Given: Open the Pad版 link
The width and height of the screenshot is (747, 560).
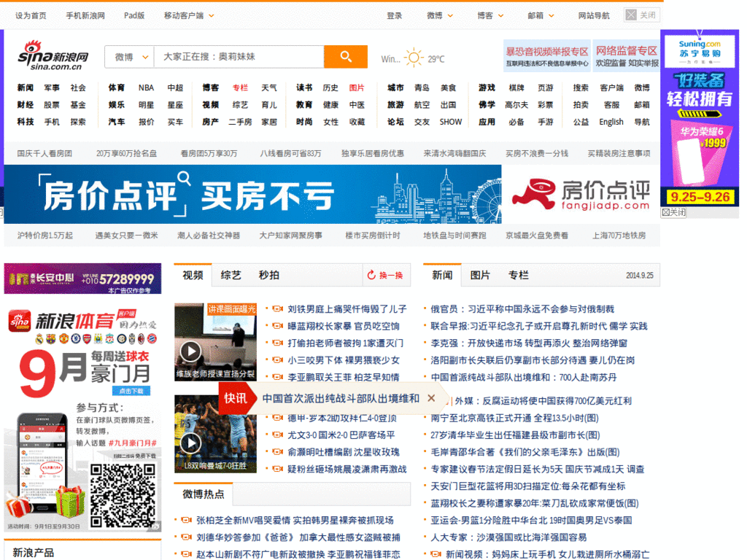Looking at the screenshot, I should click(x=134, y=16).
